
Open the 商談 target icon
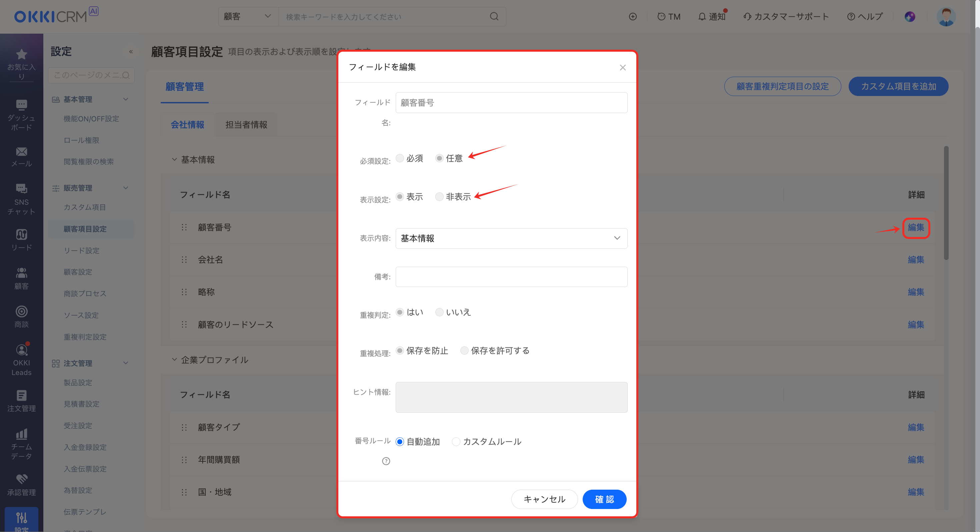21,311
